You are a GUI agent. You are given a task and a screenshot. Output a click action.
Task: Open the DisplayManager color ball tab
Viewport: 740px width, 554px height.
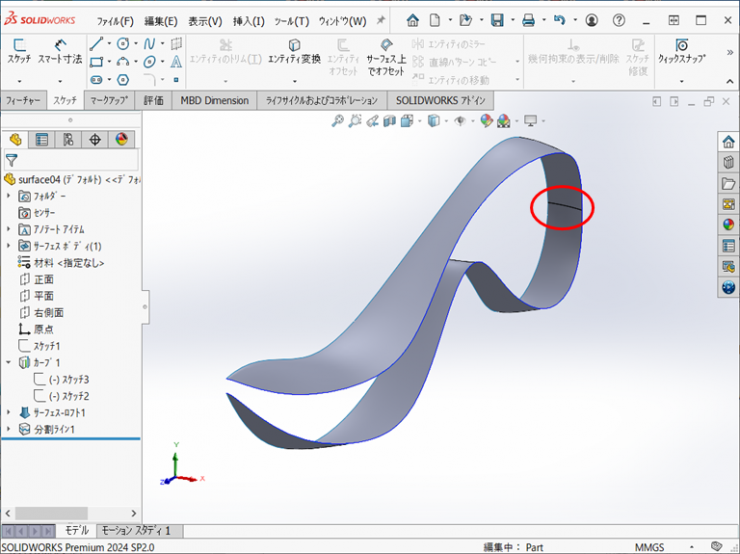[121, 139]
